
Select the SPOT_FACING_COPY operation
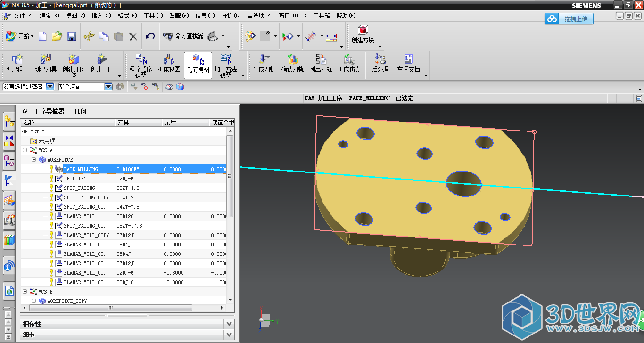pos(86,197)
